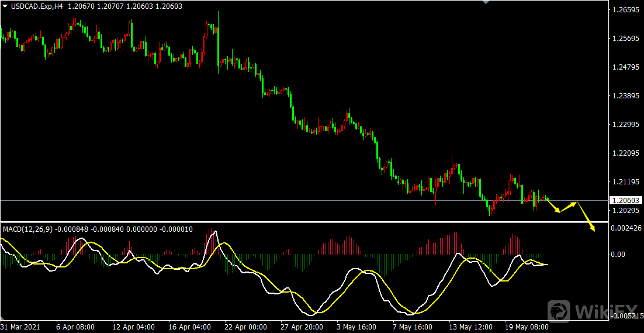Click the WikiFX logo icon

pyautogui.click(x=560, y=311)
